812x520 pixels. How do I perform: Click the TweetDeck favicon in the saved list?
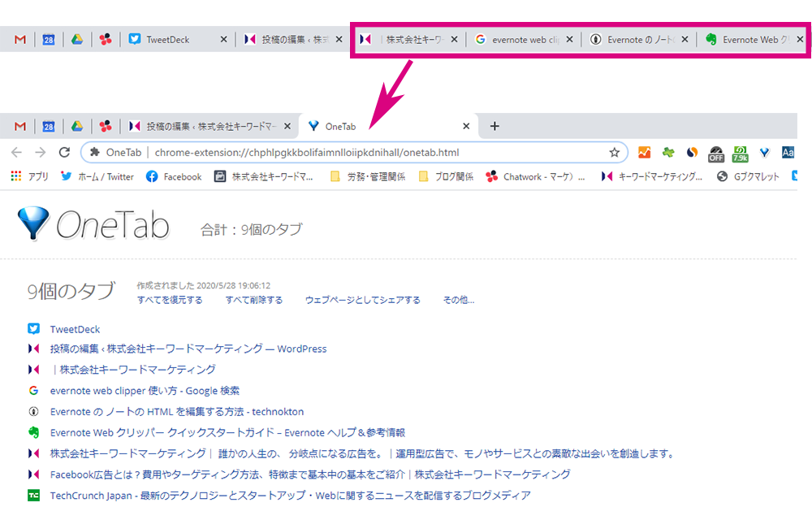[33, 329]
